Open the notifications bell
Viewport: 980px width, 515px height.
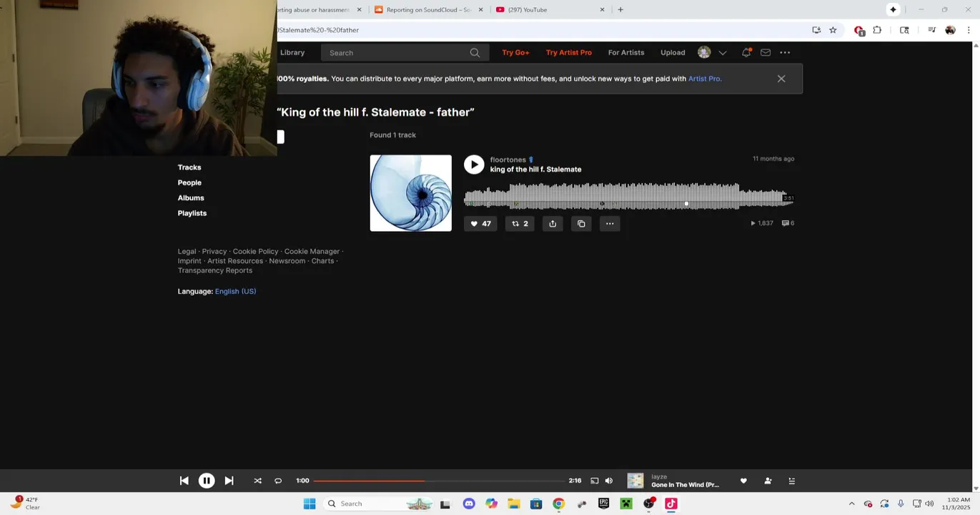click(x=746, y=52)
